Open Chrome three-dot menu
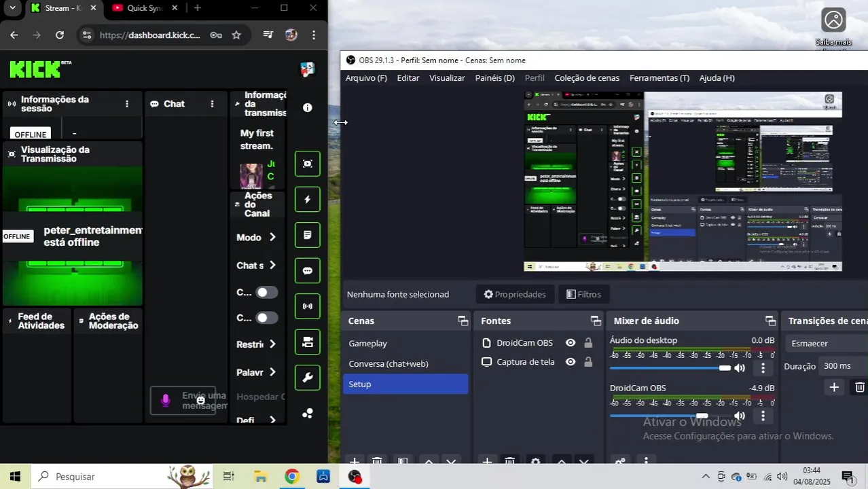 (314, 35)
